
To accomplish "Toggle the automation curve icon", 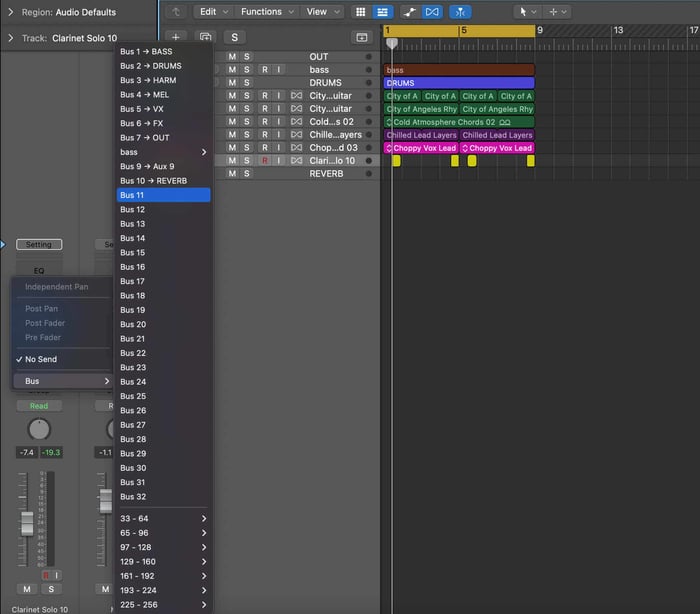I will [409, 12].
